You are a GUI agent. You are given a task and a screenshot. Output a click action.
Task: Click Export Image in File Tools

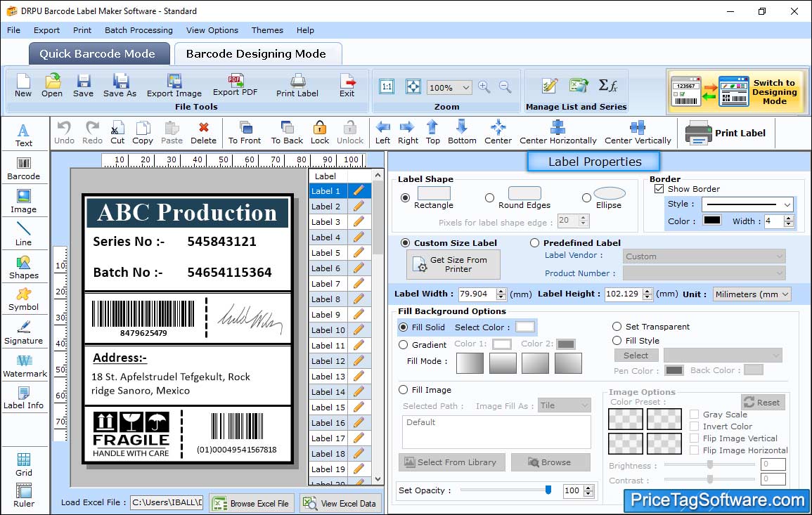coord(174,86)
